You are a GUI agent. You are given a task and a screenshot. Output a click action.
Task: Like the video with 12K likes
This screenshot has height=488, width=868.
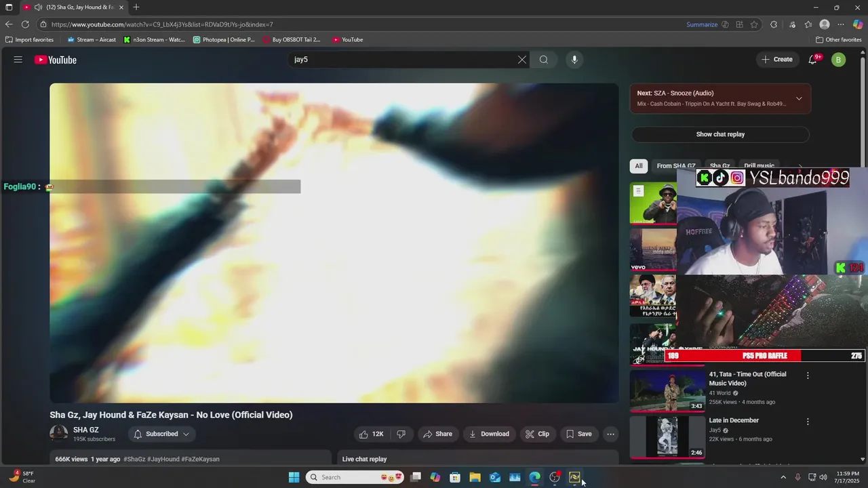tap(372, 434)
